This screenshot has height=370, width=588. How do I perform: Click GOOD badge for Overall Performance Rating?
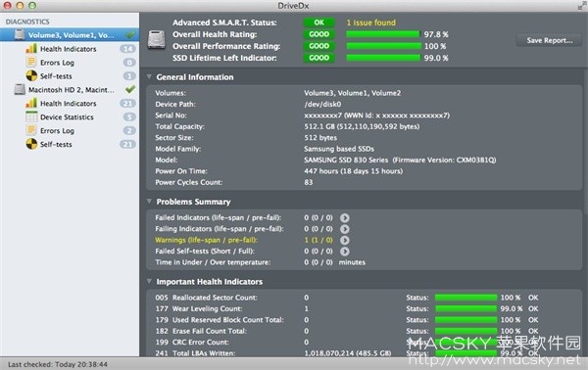coord(318,46)
